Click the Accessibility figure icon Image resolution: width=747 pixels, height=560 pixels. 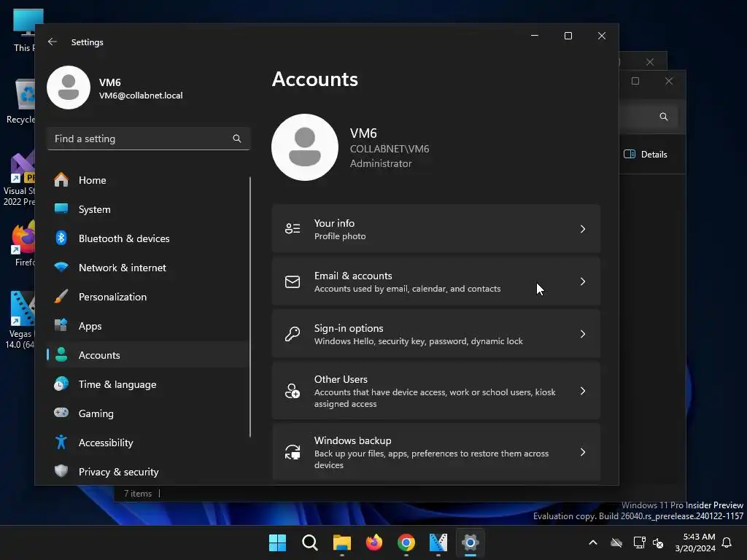tap(61, 443)
